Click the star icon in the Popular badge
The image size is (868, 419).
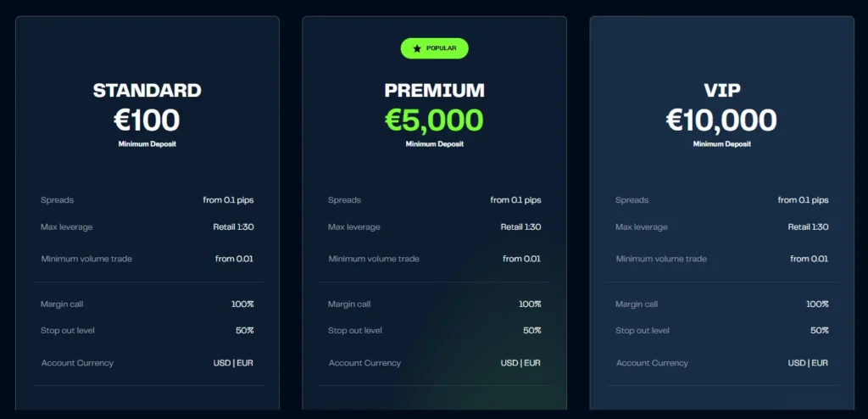click(417, 48)
